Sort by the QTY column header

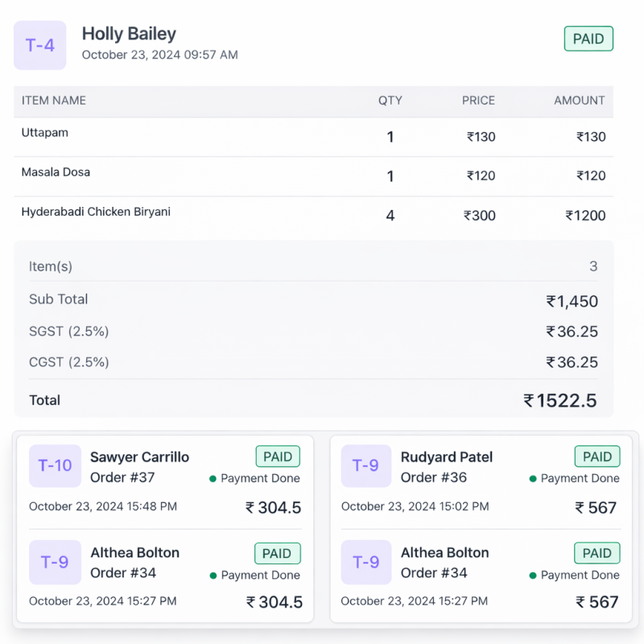[x=390, y=101]
